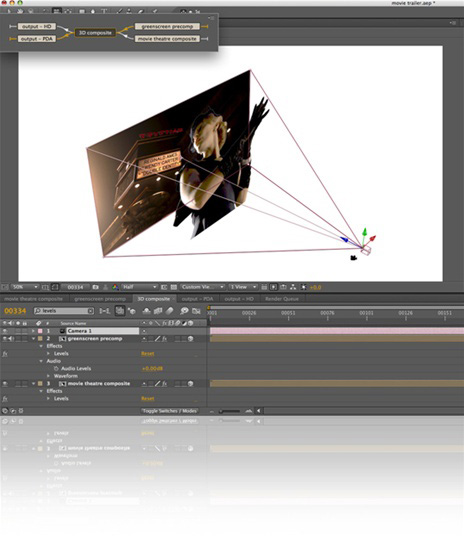Mute the greenscreen precomp layer audio

coord(11,339)
